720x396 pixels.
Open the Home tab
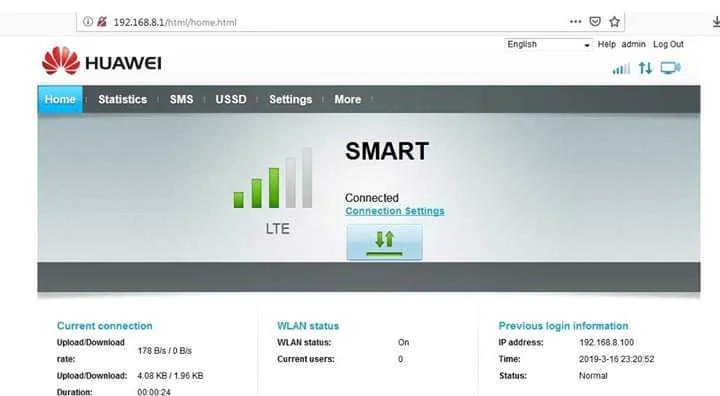60,99
